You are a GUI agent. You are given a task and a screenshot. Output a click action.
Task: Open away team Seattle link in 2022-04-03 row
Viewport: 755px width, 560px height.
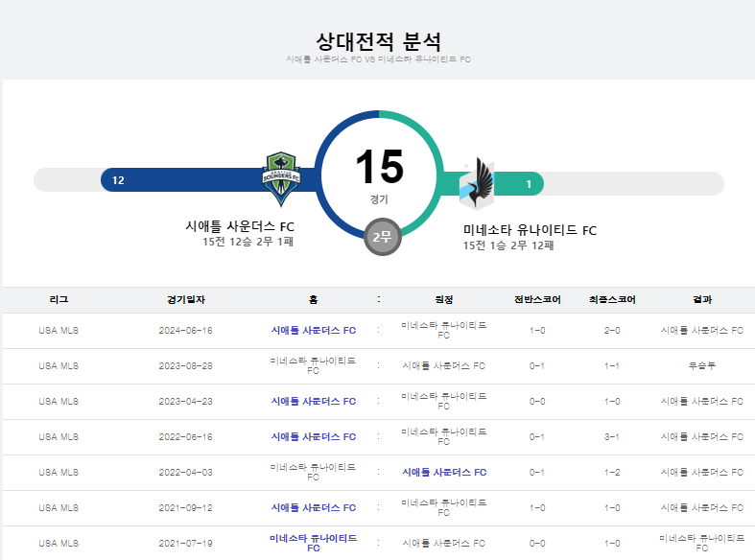444,473
